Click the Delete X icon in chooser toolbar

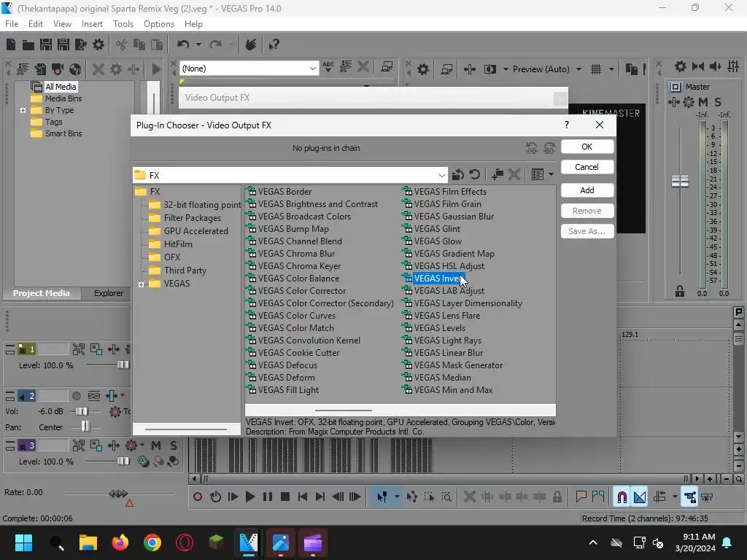point(514,175)
